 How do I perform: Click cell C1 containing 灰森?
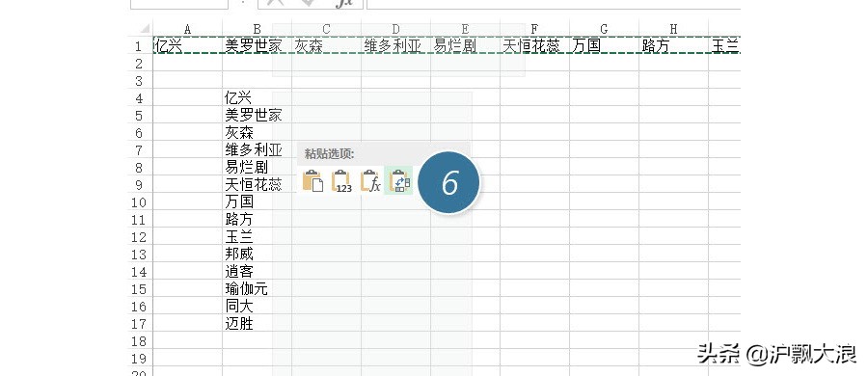327,45
